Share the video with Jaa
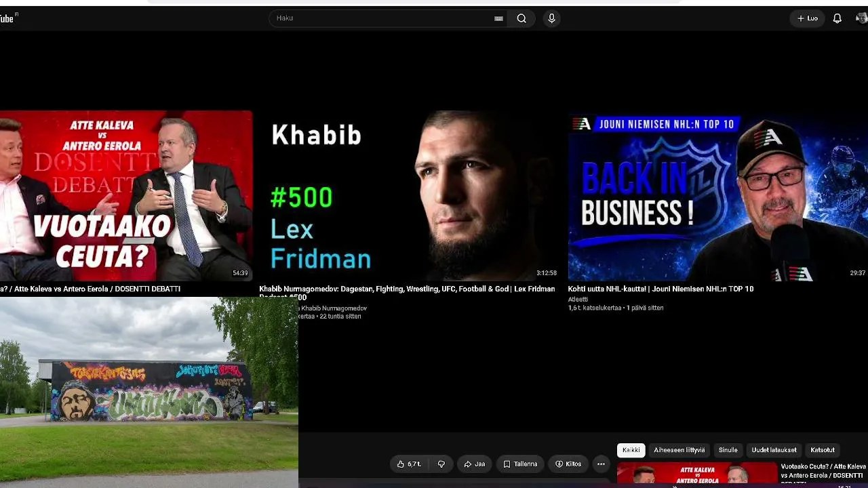This screenshot has height=488, width=868. click(474, 464)
